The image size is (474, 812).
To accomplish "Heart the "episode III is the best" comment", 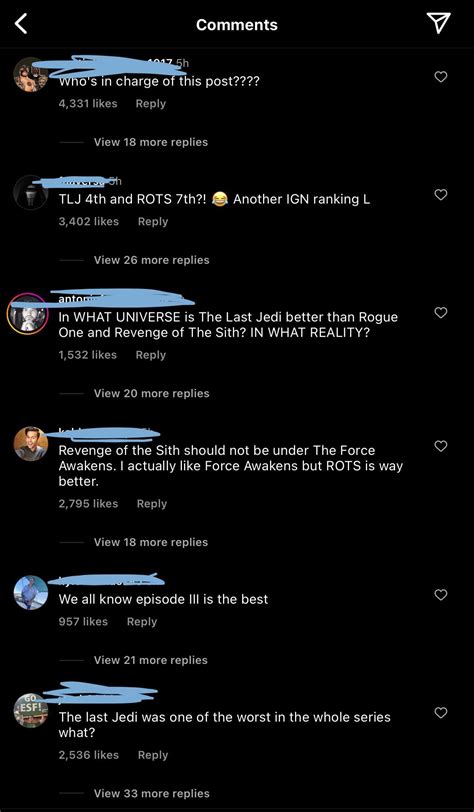I will pos(440,595).
